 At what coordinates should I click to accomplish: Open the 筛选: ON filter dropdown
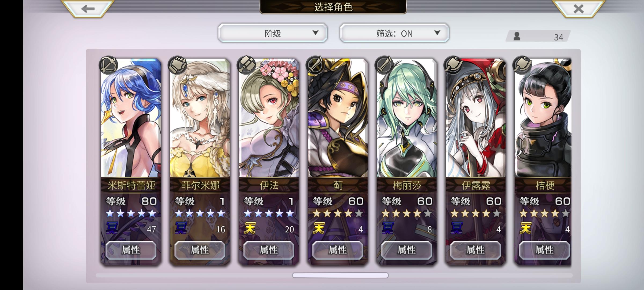point(394,33)
